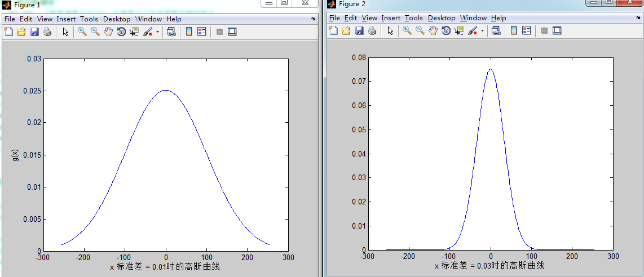Insert Colorbar in Figure 1

pos(189,32)
